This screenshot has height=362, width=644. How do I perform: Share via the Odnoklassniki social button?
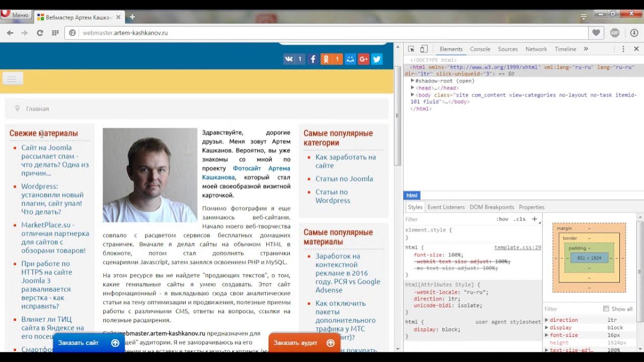[x=332, y=59]
